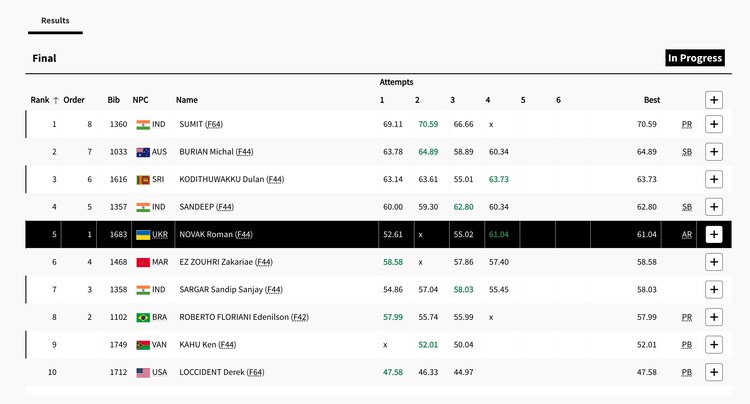750x404 pixels.
Task: Click the Order column header
Action: [x=74, y=100]
